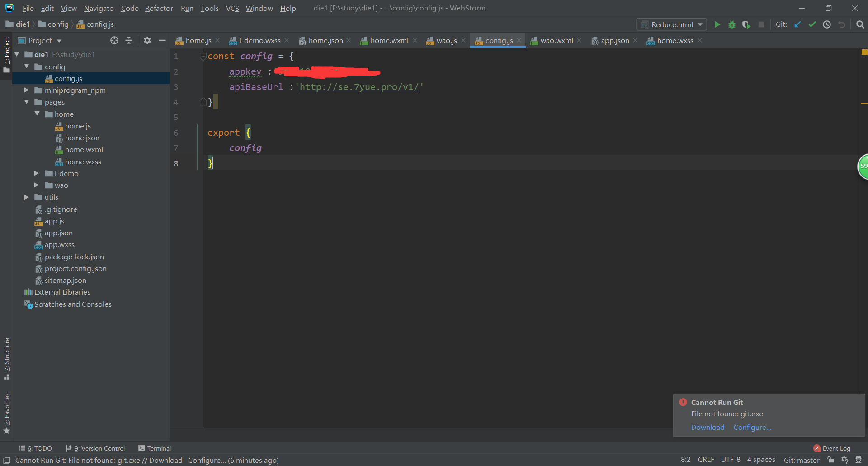The image size is (868, 466).
Task: Click the stop process icon
Action: [x=761, y=24]
